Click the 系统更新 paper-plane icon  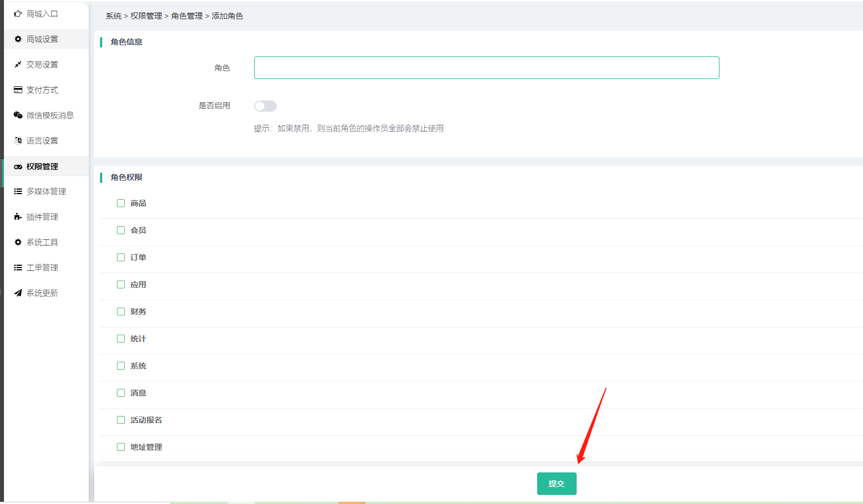tap(18, 293)
